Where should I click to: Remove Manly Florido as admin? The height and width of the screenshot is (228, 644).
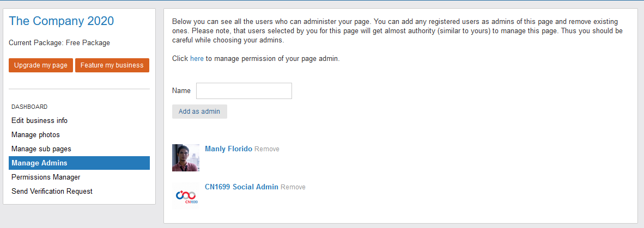point(267,149)
